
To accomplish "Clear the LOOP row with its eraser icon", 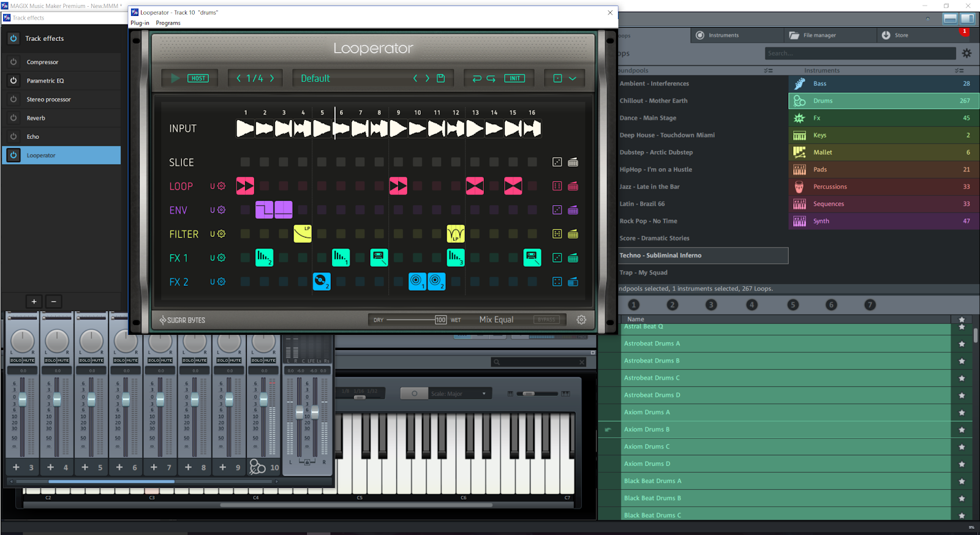I will (x=573, y=186).
